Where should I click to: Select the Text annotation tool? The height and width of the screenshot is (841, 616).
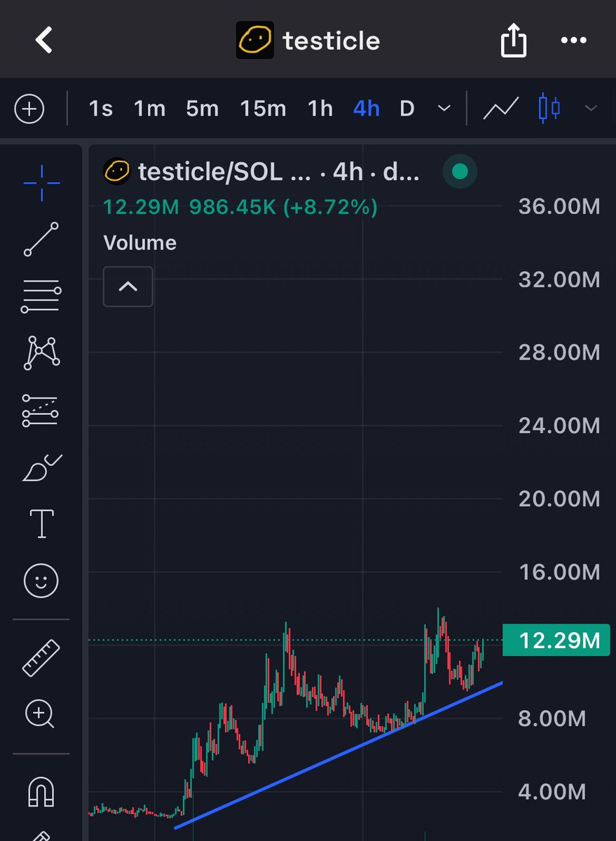tap(41, 524)
